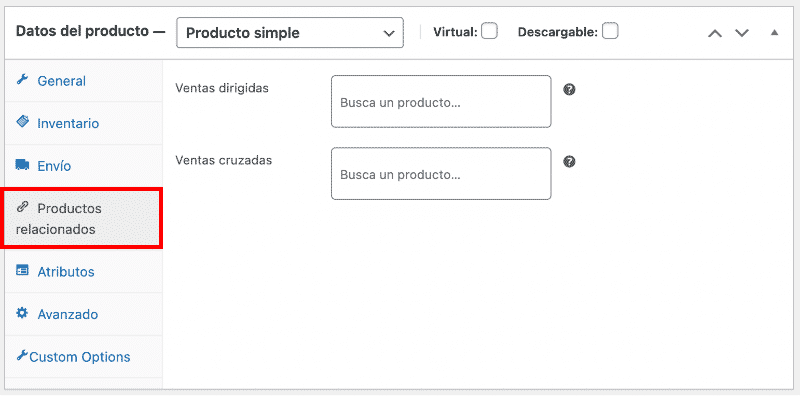Enable the Descargable checkbox
The height and width of the screenshot is (396, 800).
coord(610,32)
